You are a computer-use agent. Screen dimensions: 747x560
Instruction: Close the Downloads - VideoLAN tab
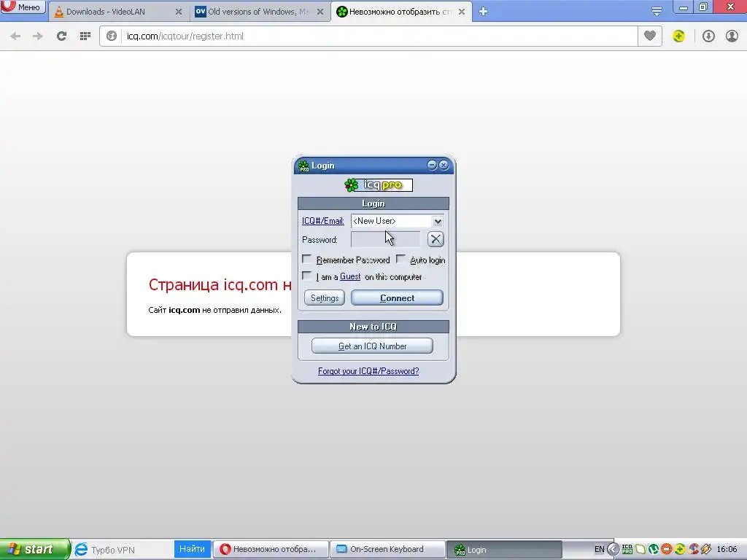coord(179,12)
